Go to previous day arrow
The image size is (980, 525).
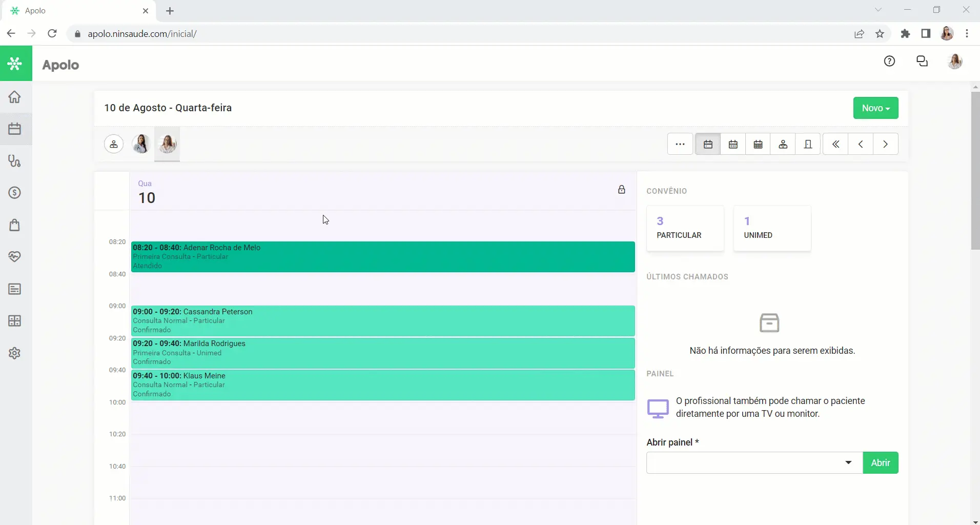(x=861, y=144)
